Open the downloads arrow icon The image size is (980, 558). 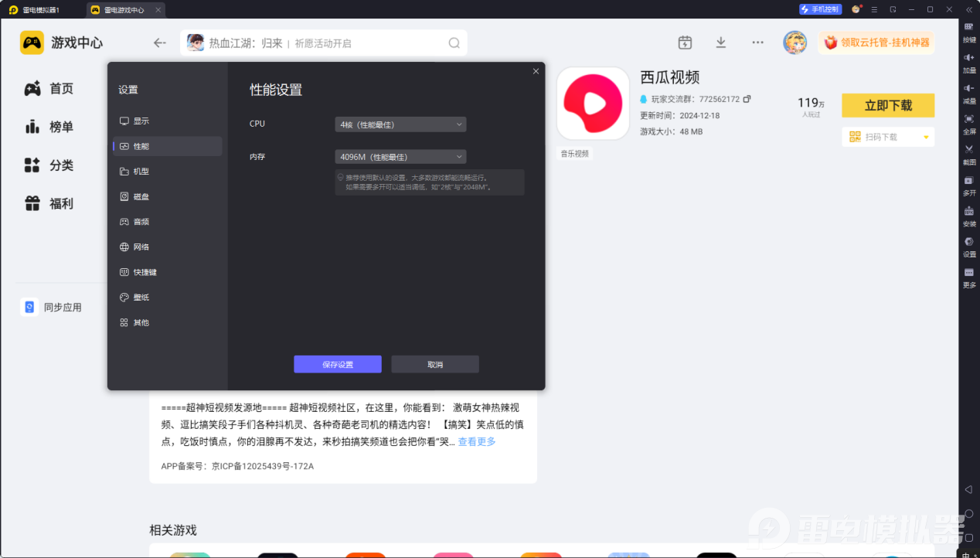721,43
